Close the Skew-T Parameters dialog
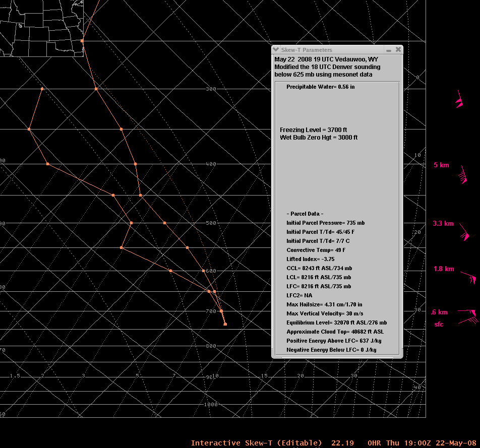 (398, 49)
